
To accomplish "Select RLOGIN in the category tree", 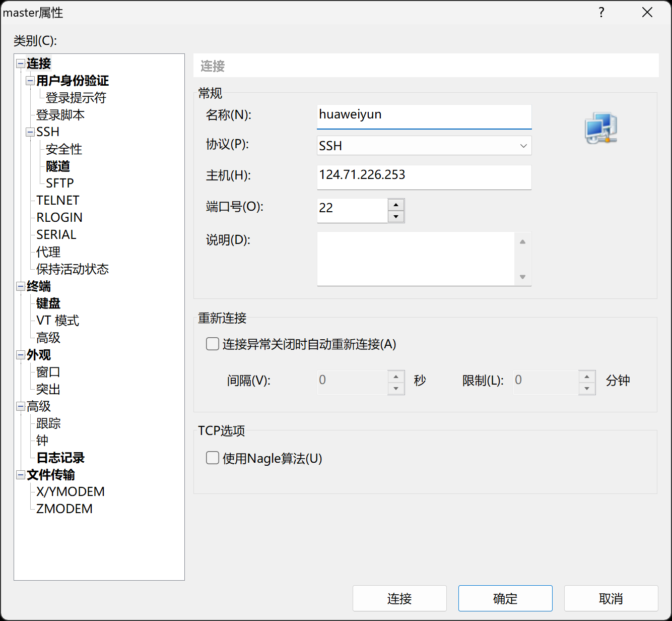I will (59, 218).
